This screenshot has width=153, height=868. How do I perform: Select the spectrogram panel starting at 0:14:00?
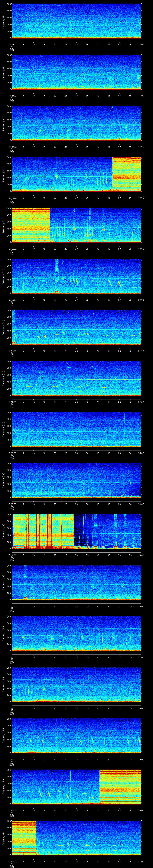coord(76,21)
